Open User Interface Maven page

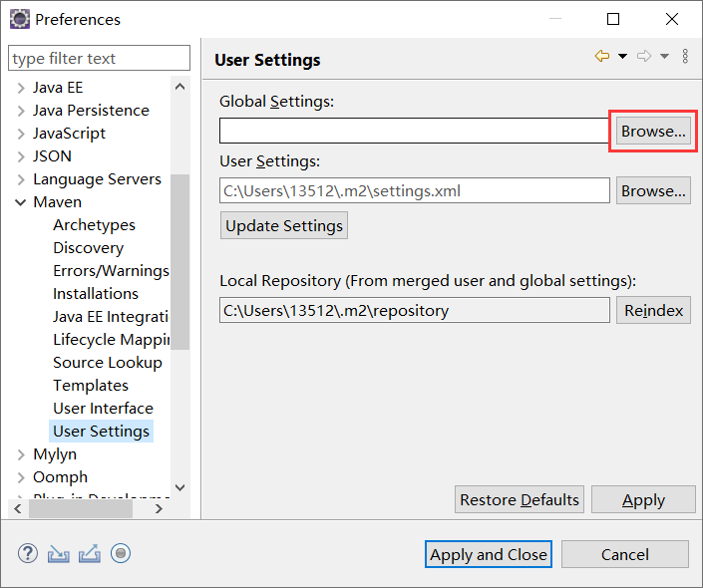point(103,409)
